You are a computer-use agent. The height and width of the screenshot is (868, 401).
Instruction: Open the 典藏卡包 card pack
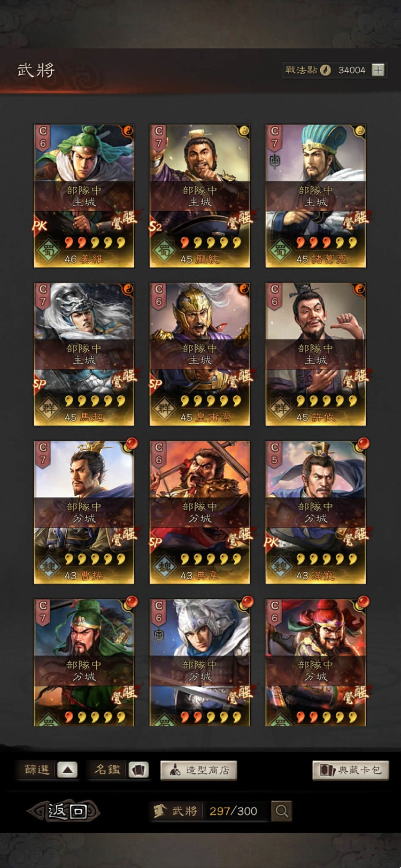coord(350,770)
